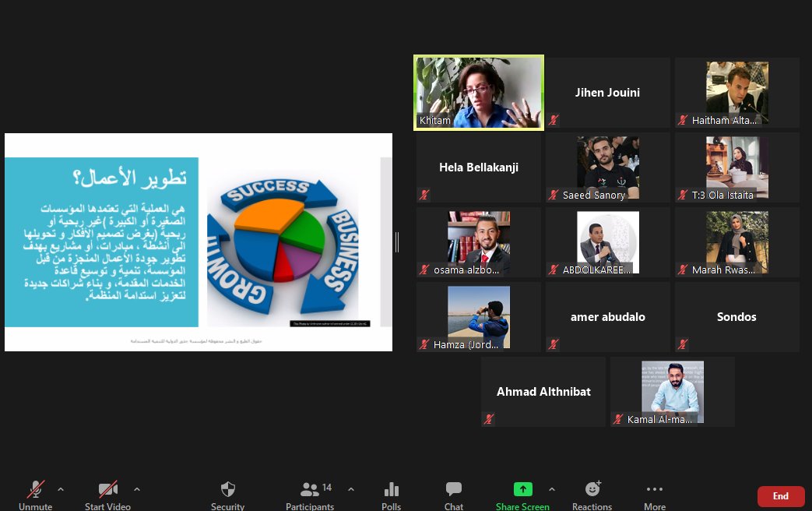Select amer abudalo's participant tile

607,317
